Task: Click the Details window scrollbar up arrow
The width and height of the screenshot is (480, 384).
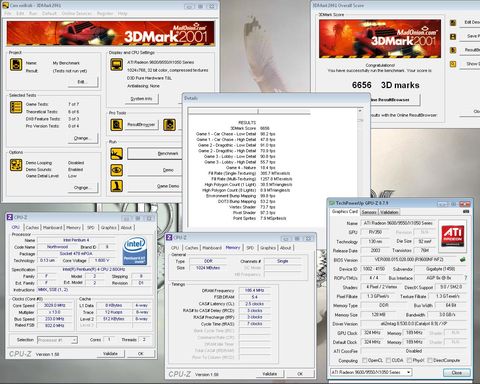Action: tap(360, 111)
